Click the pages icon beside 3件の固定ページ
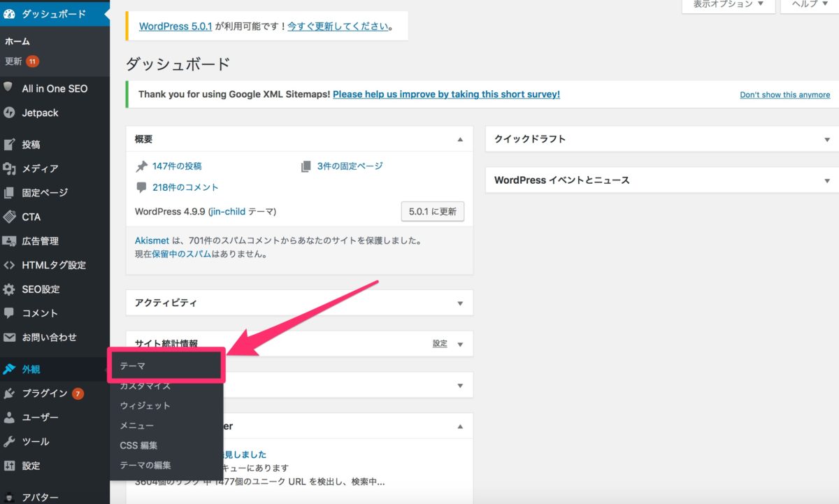 [306, 166]
